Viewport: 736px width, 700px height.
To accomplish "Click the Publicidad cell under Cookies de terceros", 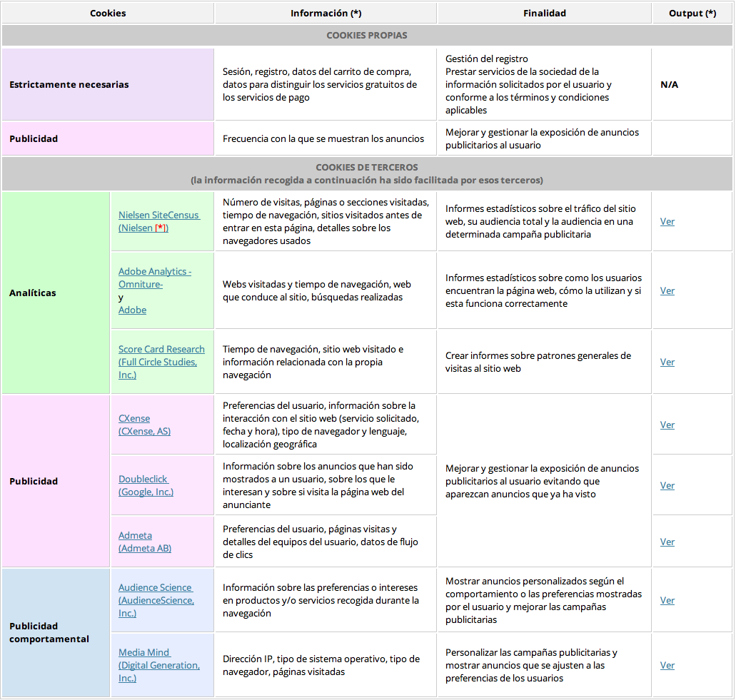I will point(56,481).
